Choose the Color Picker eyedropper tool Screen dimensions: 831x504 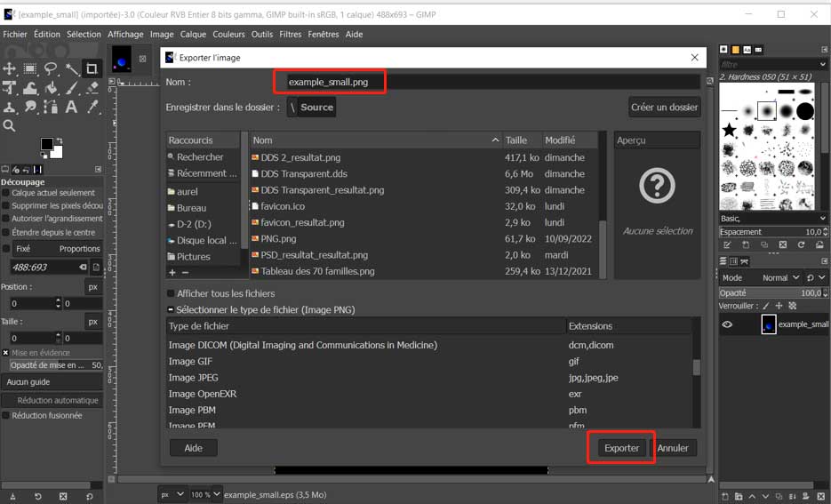pyautogui.click(x=92, y=107)
